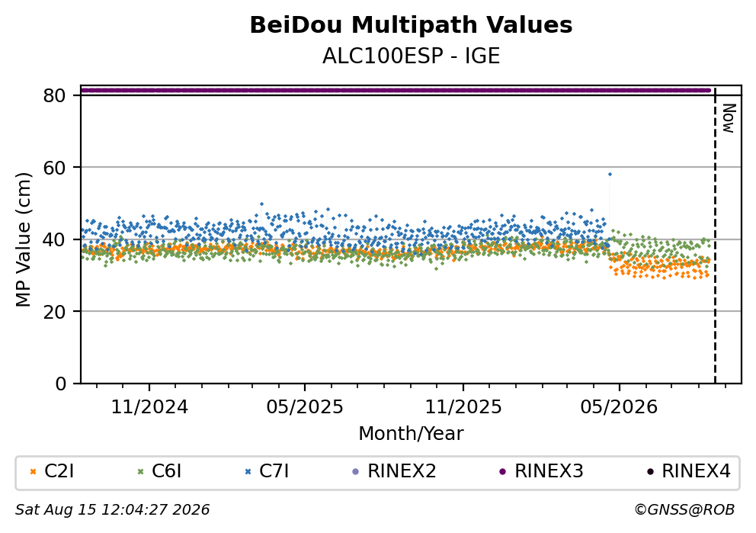
Task: Click the purple RINEX3 legend dot
Action: click(503, 472)
